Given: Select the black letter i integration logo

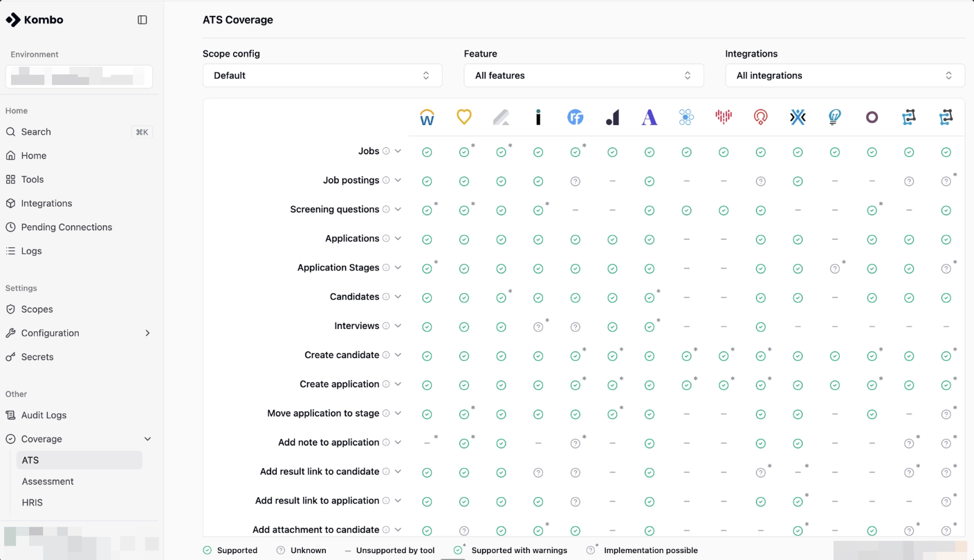Looking at the screenshot, I should 538,118.
